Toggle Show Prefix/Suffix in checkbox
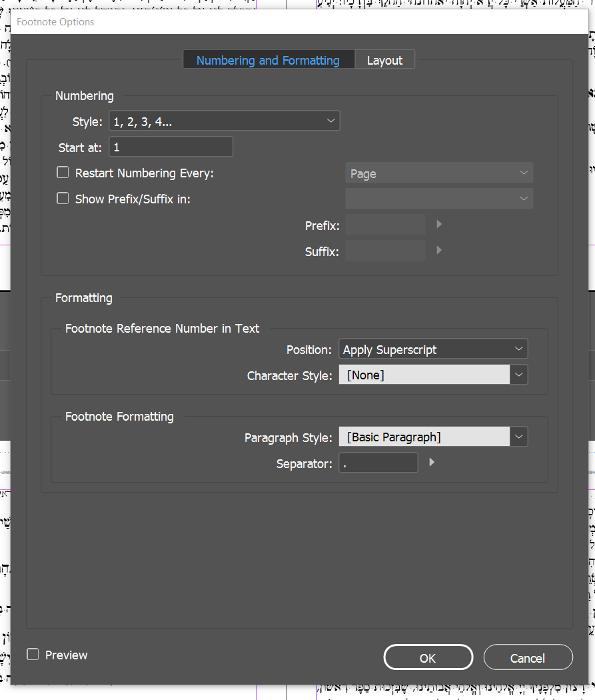The width and height of the screenshot is (595, 700). click(x=63, y=199)
